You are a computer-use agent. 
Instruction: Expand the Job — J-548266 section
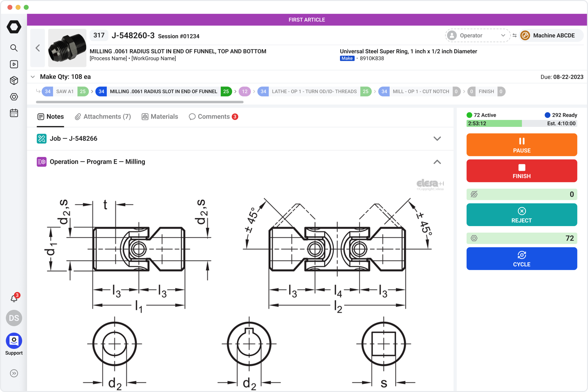point(437,138)
